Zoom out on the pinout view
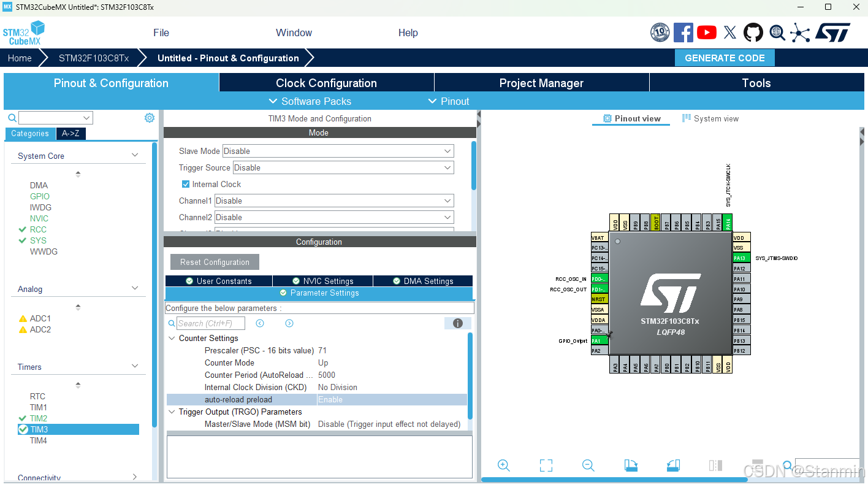The height and width of the screenshot is (487, 868). click(x=588, y=466)
